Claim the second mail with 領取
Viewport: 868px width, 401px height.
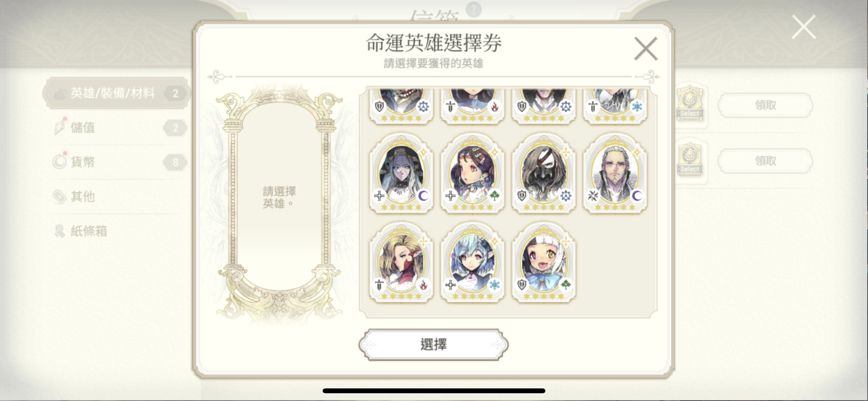(x=765, y=161)
